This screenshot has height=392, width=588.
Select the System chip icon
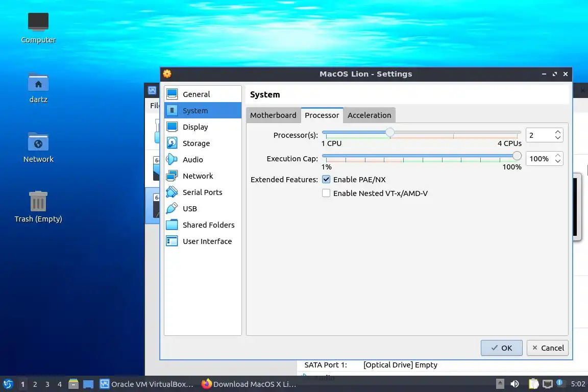point(172,110)
